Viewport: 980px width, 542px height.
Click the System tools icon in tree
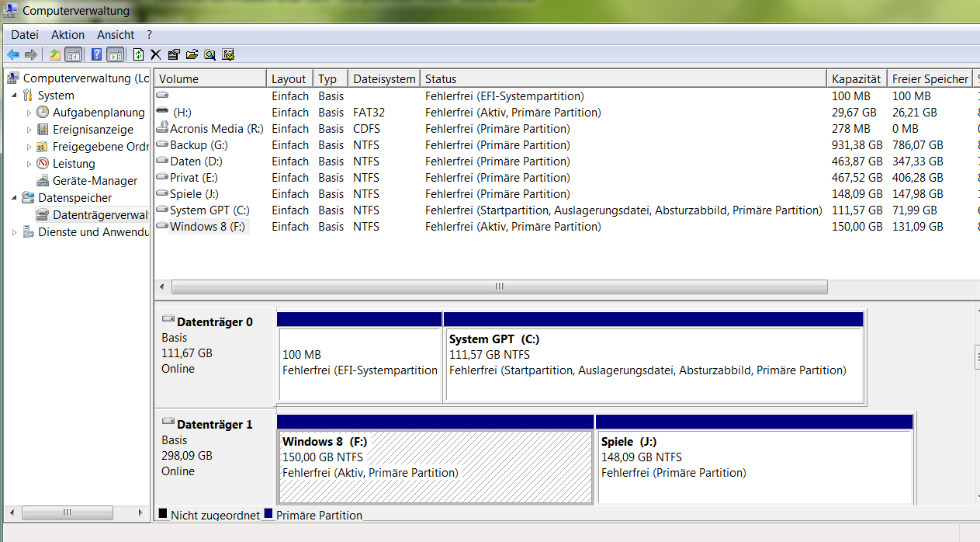(x=28, y=96)
